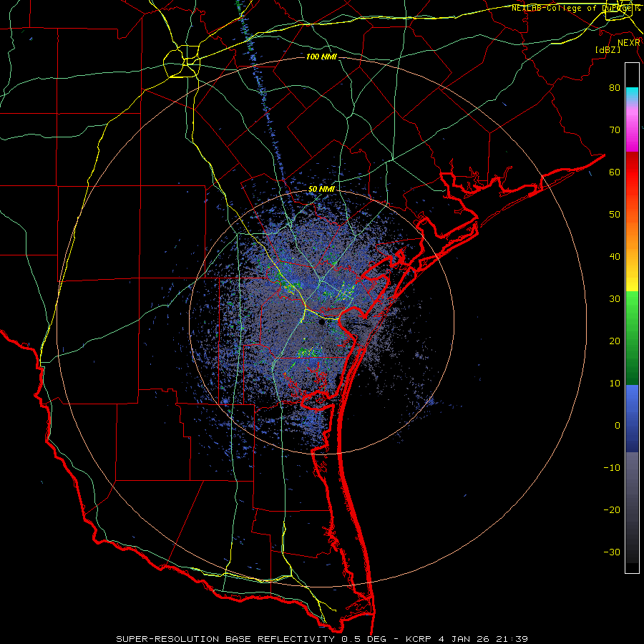
Task: Click the 60 value on the dBZ scale
Action: coord(615,172)
